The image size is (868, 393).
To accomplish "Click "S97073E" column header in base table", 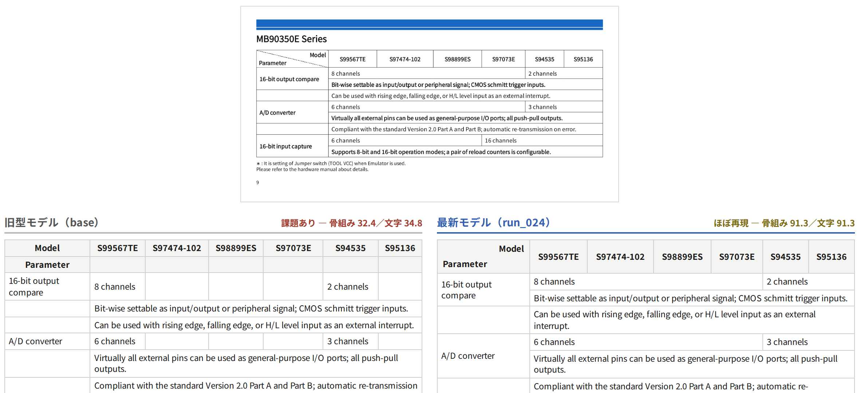I will pyautogui.click(x=293, y=248).
